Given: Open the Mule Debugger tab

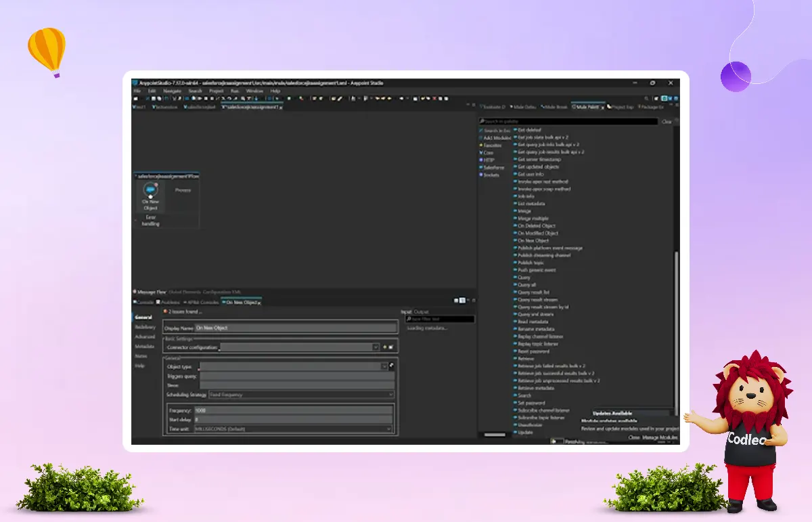Looking at the screenshot, I should pos(523,107).
